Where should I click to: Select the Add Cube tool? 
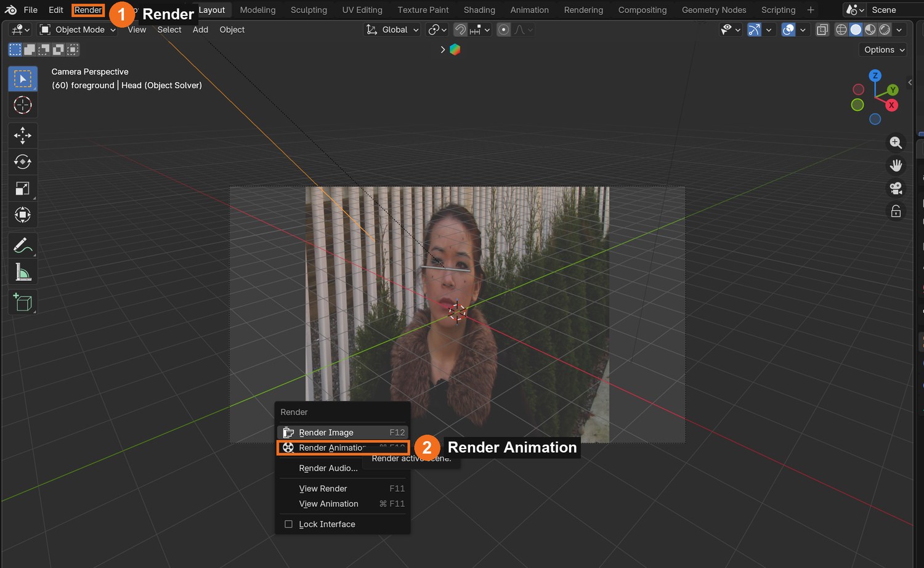(x=23, y=302)
